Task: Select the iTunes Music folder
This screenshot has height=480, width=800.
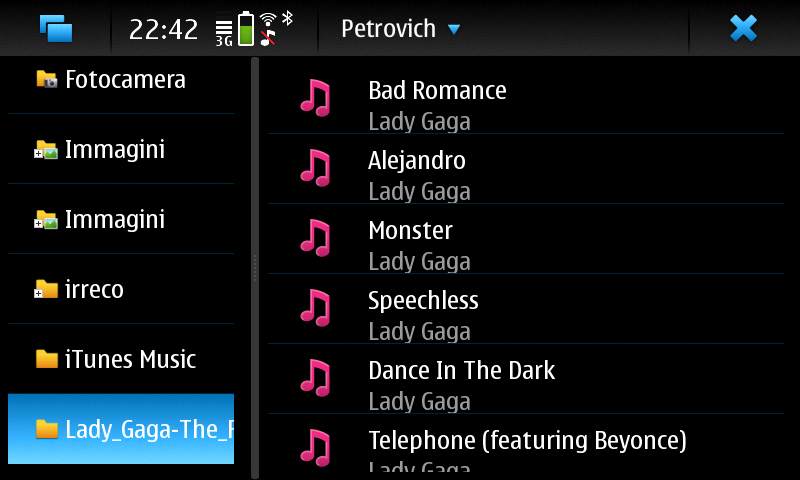Action: [121, 359]
